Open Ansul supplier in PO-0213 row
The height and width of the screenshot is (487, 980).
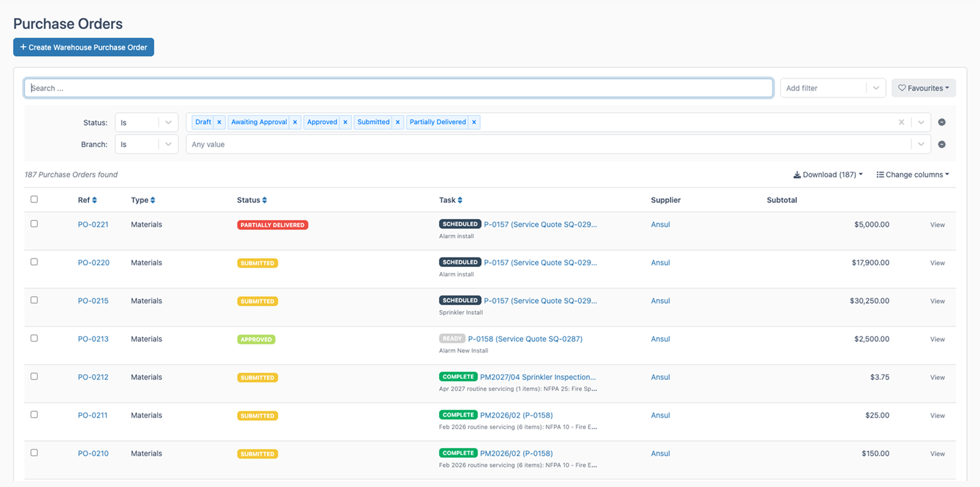[660, 339]
